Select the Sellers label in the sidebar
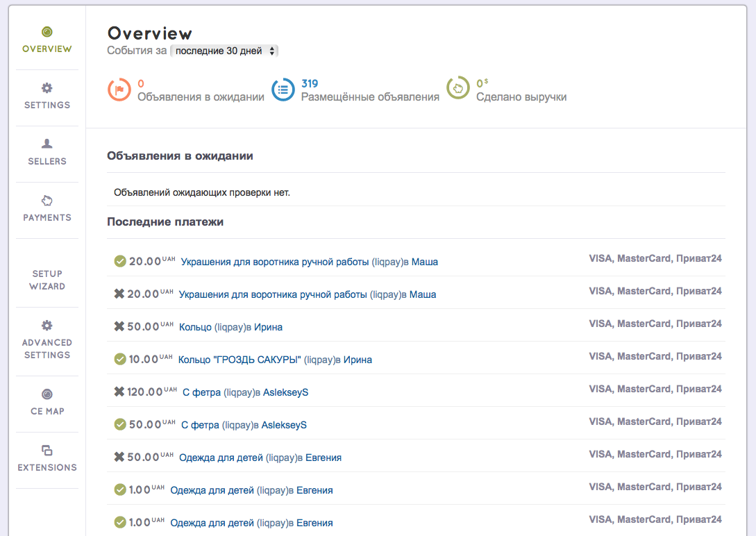The width and height of the screenshot is (756, 536). tap(47, 161)
